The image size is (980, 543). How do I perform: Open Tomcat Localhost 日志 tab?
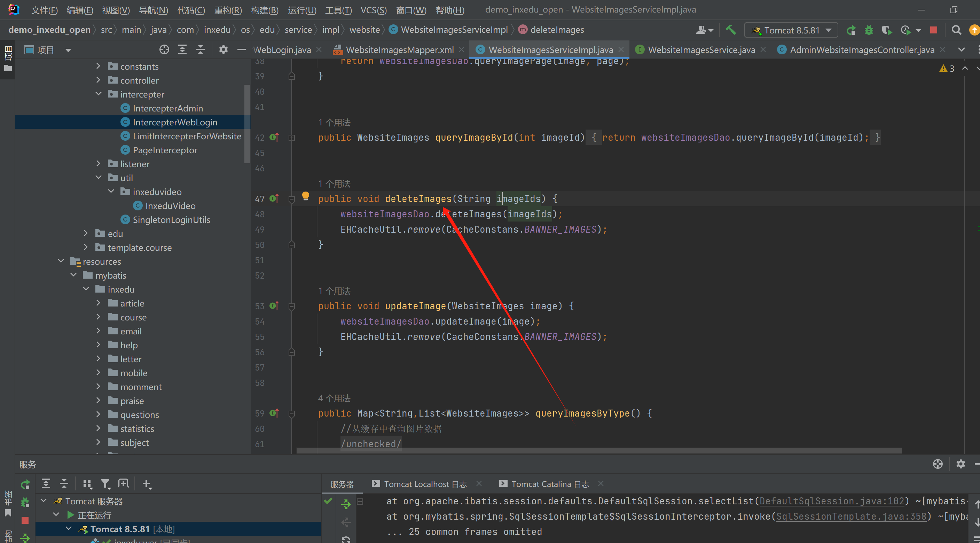click(x=425, y=484)
